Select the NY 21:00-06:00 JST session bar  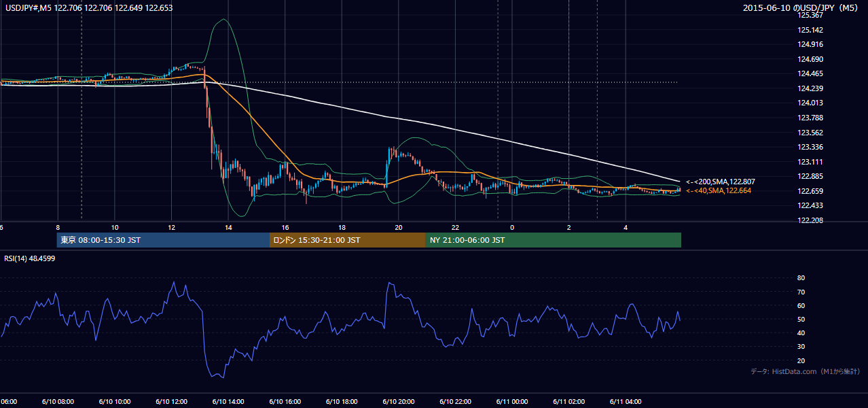pos(554,240)
